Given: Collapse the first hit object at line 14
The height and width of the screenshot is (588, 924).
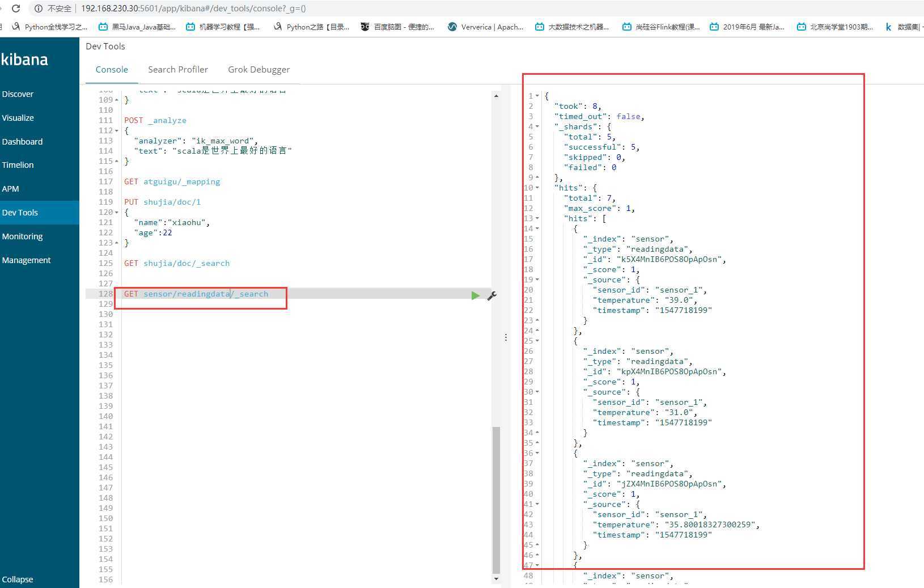Looking at the screenshot, I should point(537,229).
